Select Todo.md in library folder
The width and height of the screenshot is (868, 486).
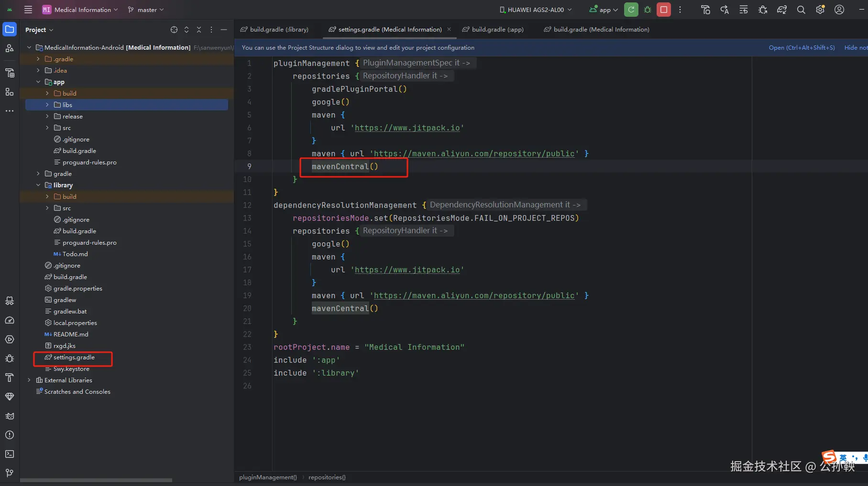pos(75,254)
